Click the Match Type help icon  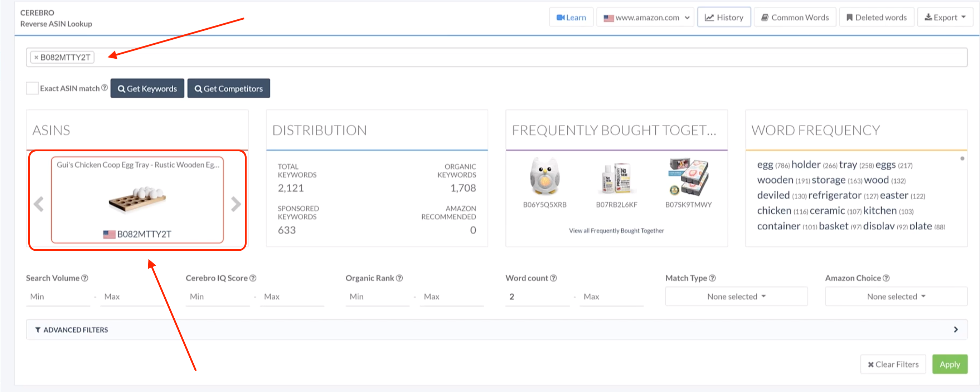[712, 278]
